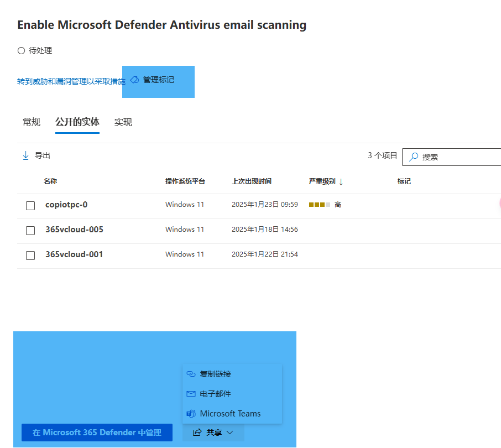Click Windows 11 cell in 365vcloud-001 row
Image resolution: width=501 pixels, height=448 pixels.
pyautogui.click(x=185, y=254)
